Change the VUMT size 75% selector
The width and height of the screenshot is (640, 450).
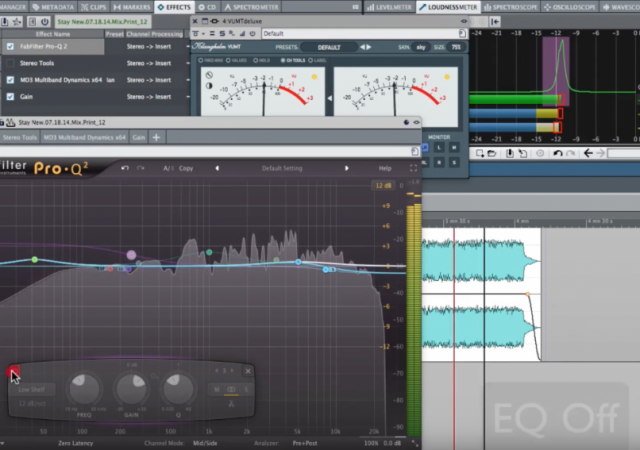coord(456,47)
